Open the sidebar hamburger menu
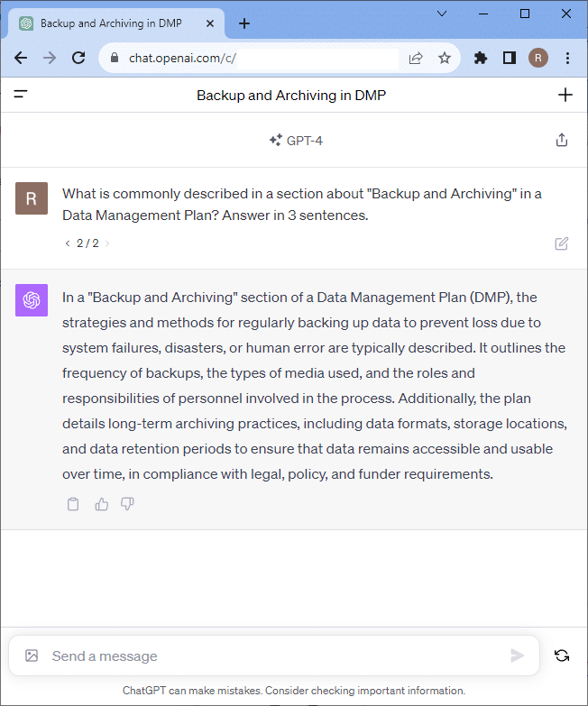Screen dimensions: 588x706 click(x=21, y=94)
